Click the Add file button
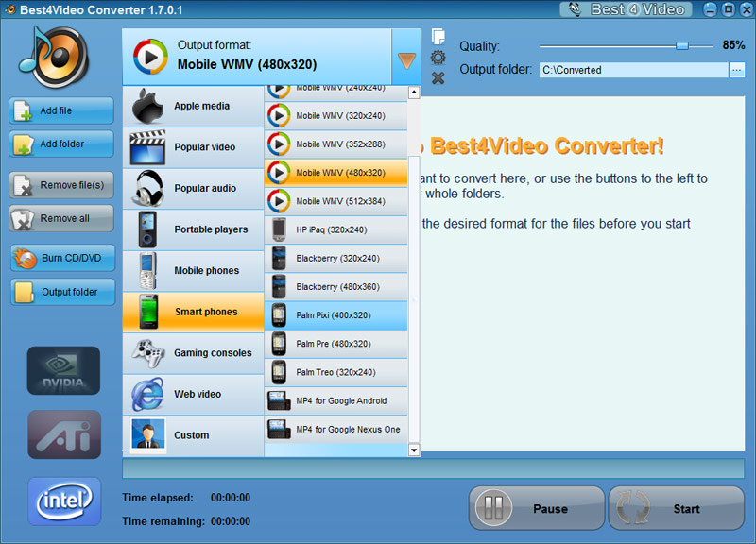This screenshot has width=756, height=544. point(61,110)
